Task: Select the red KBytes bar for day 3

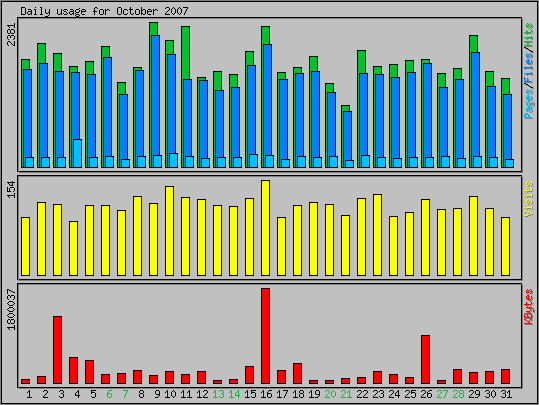Action: [57, 350]
